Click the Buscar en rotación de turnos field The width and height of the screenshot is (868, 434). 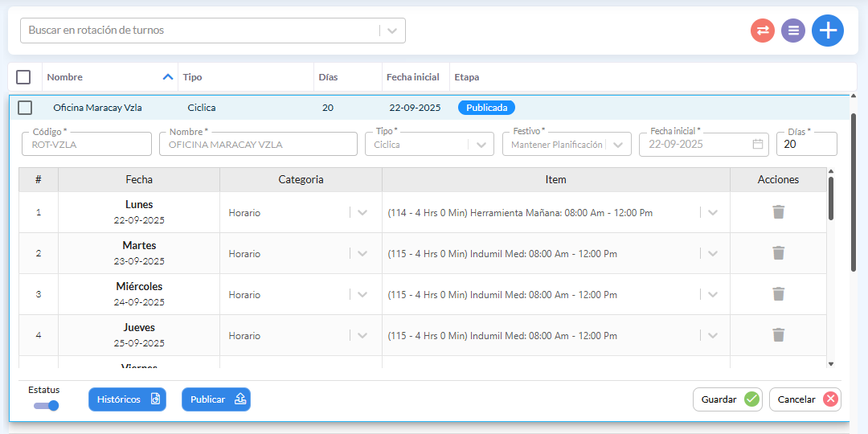201,31
